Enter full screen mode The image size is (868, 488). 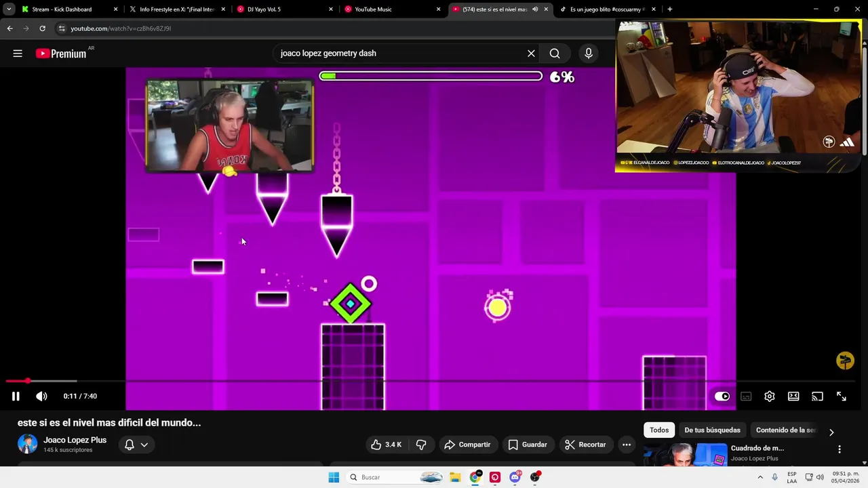tap(841, 396)
